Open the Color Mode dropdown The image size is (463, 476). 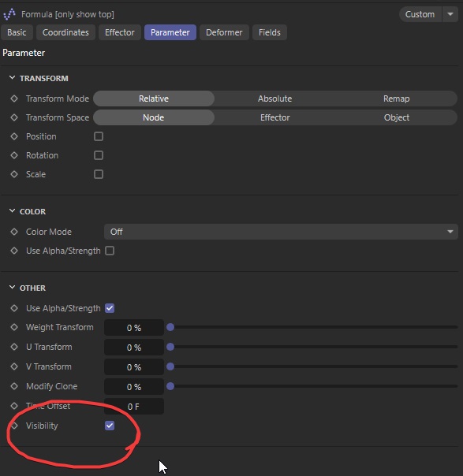(x=281, y=232)
